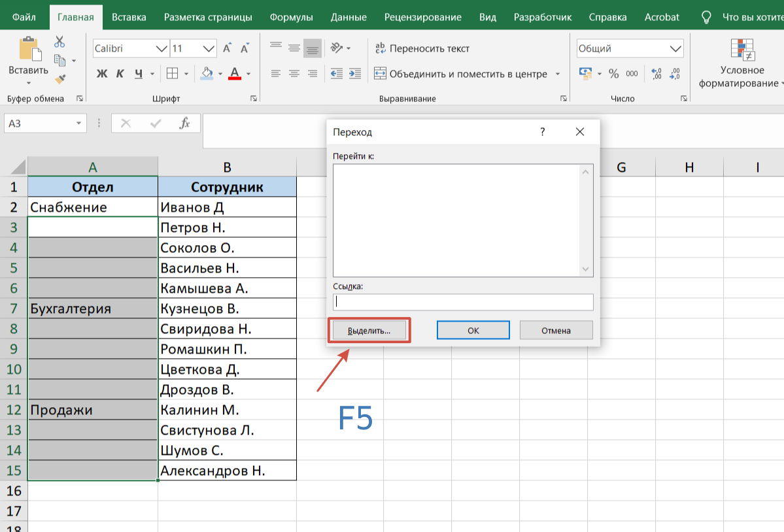Decrease indent icon

point(337,74)
